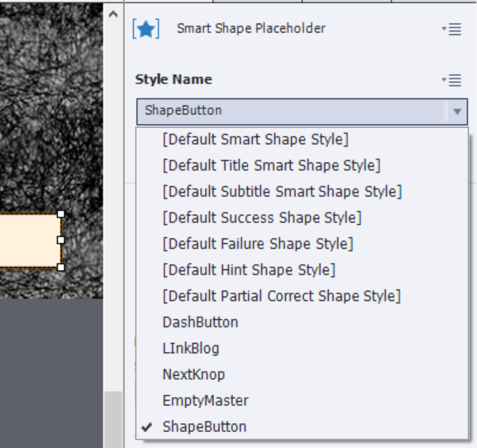Select [Default Title Smart Shape Style]
477x448 pixels.
click(x=272, y=166)
